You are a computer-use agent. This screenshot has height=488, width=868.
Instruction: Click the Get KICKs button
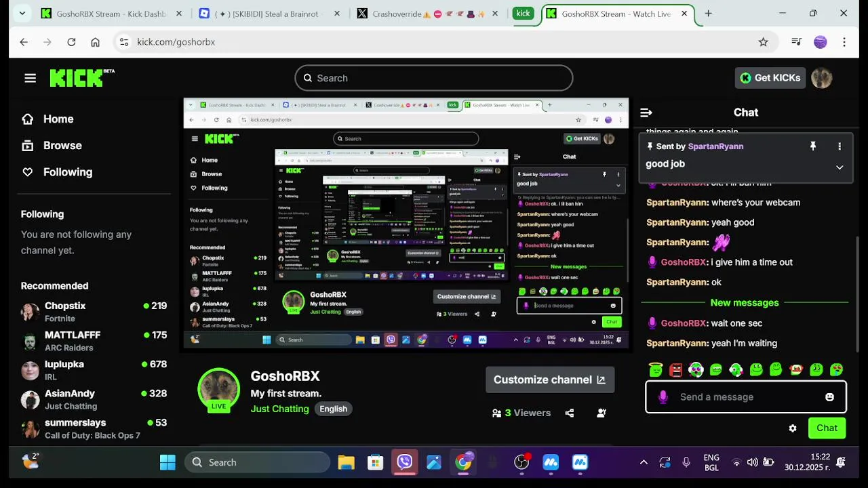point(770,78)
